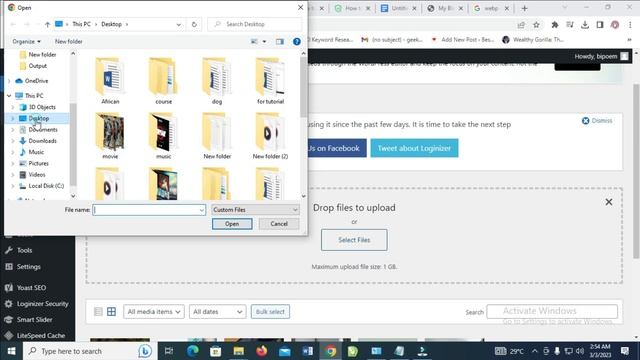Open the dog folder
Viewport: 640px width, 360px height.
[217, 81]
